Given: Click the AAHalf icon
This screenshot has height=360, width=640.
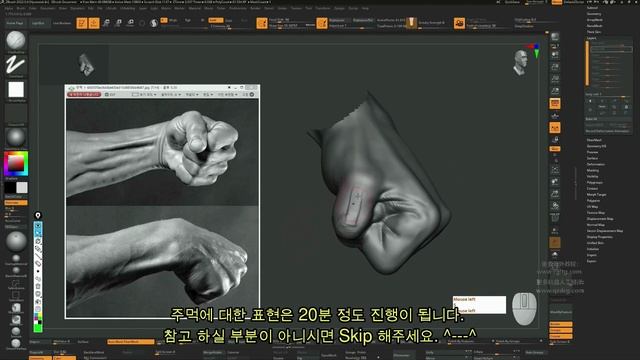Looking at the screenshot, I should point(555,91).
